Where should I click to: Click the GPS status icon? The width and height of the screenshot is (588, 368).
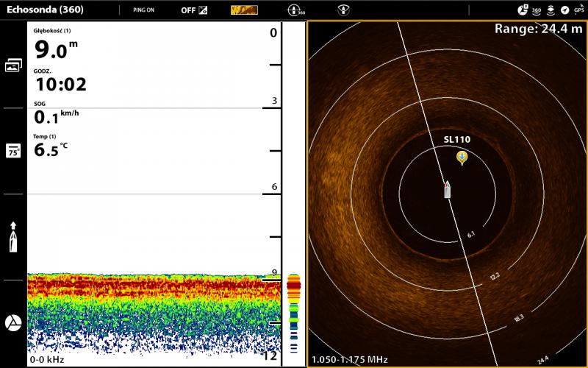(578, 10)
